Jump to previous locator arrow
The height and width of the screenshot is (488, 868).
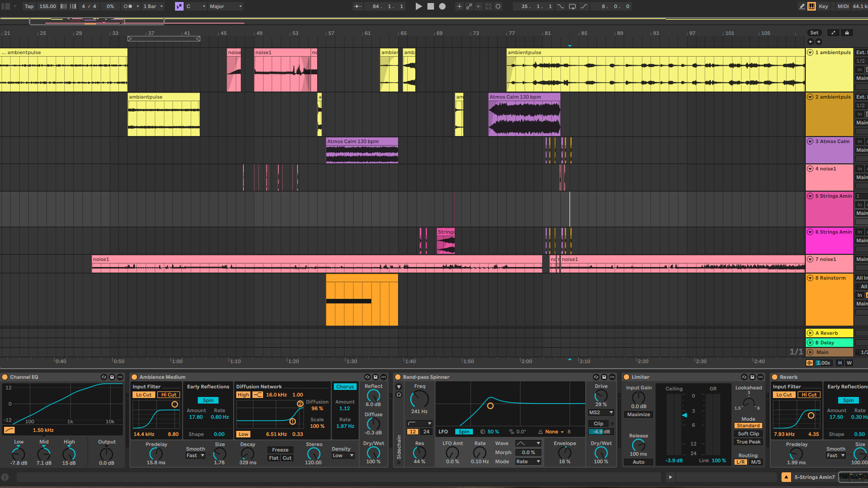pyautogui.click(x=810, y=41)
